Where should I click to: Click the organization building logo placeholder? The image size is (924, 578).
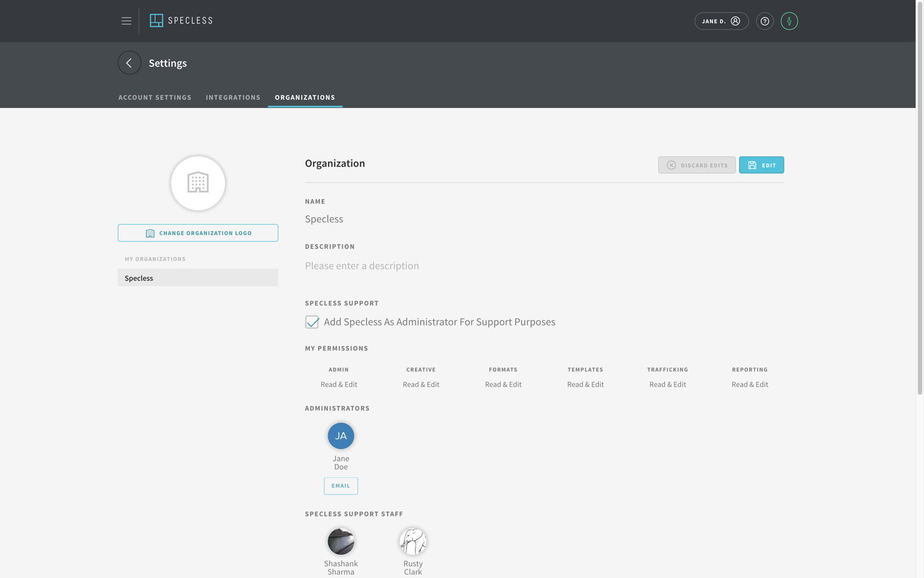pyautogui.click(x=198, y=183)
